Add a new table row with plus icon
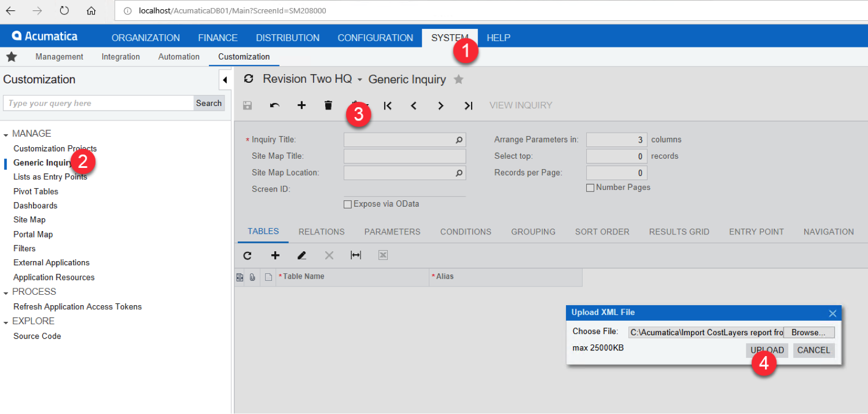Screen dimensions: 868x414 tap(275, 255)
